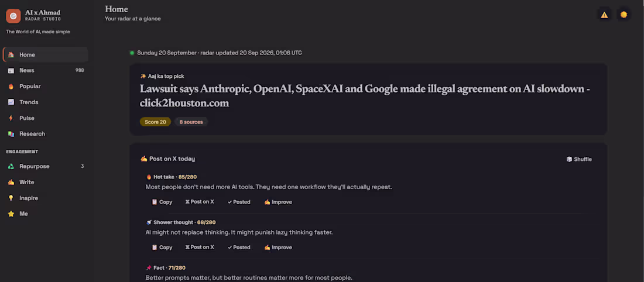Screen dimensions: 644x282
Task: Open the News section
Action: tap(45, 71)
